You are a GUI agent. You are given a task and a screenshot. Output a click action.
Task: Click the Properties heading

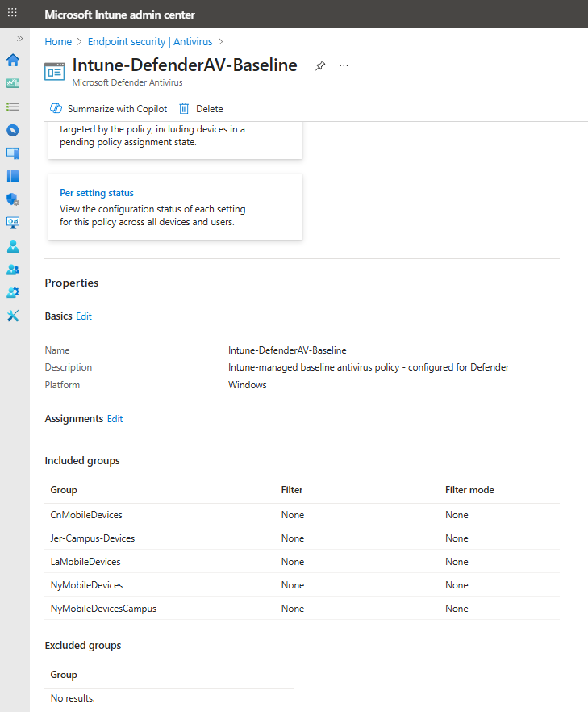[x=72, y=283]
